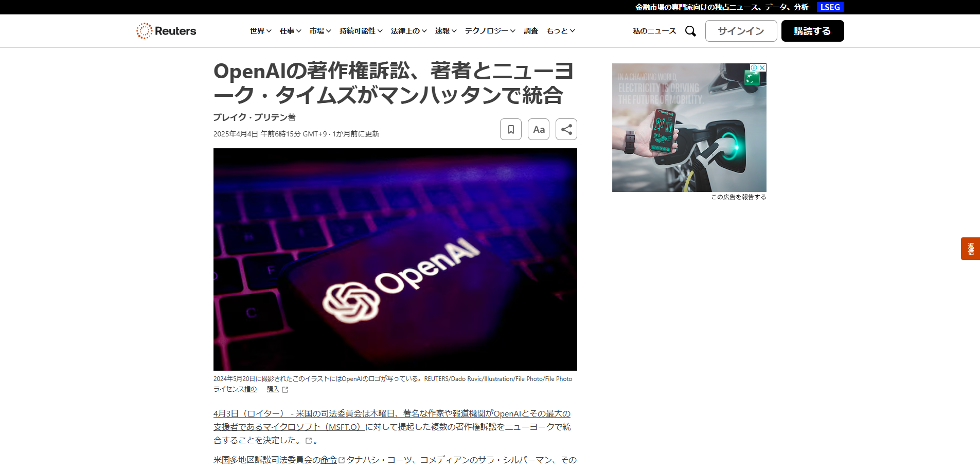Click the OpenAI logo article image

[x=395, y=259]
